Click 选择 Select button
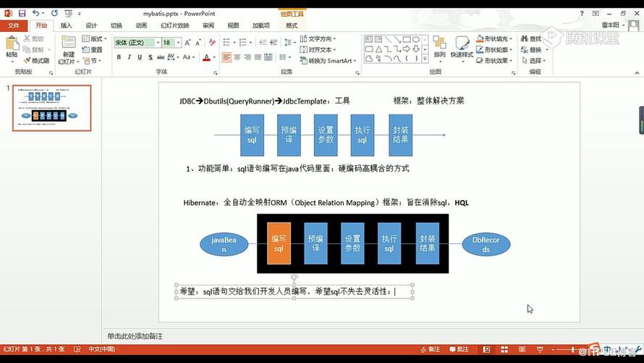The width and height of the screenshot is (644, 363). (x=534, y=60)
